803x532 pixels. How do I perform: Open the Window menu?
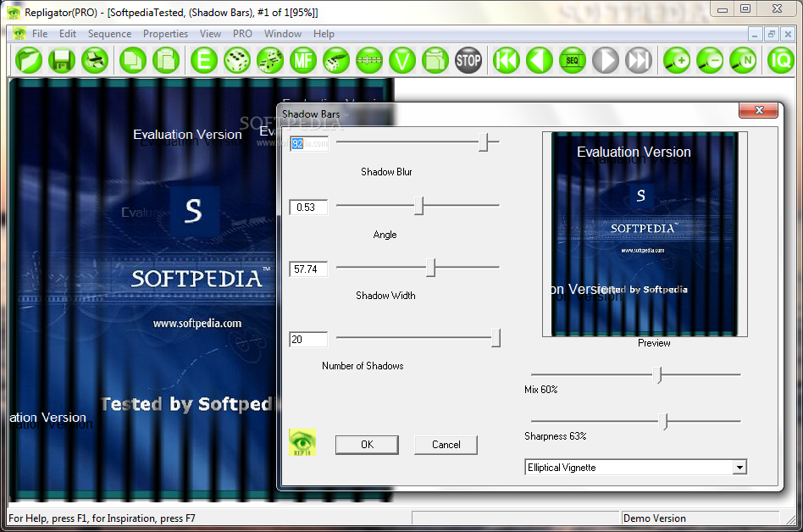click(283, 34)
